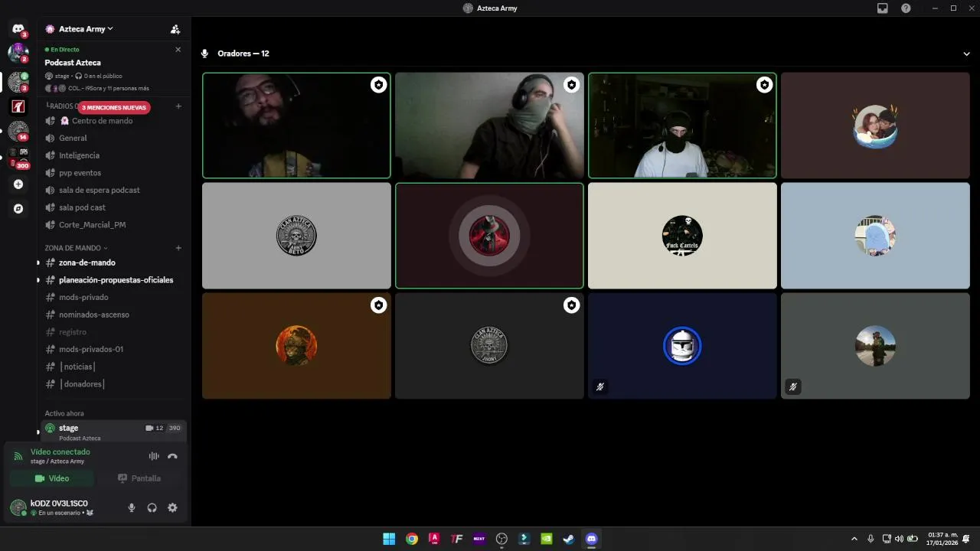Image resolution: width=980 pixels, height=551 pixels.
Task: Open the server showing 14 notifications badge
Action: 18,131
